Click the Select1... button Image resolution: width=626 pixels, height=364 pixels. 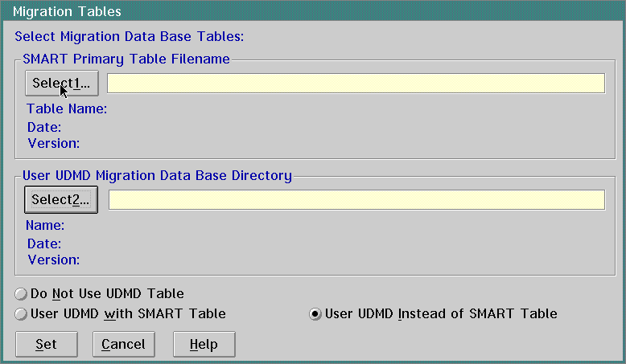coord(61,84)
